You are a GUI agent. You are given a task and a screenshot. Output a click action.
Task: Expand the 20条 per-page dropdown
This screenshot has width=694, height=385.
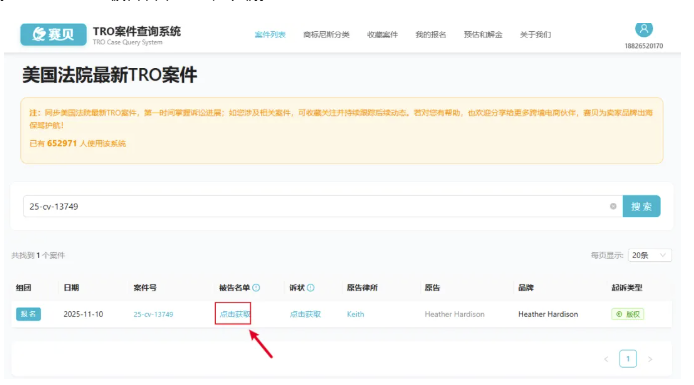(649, 255)
